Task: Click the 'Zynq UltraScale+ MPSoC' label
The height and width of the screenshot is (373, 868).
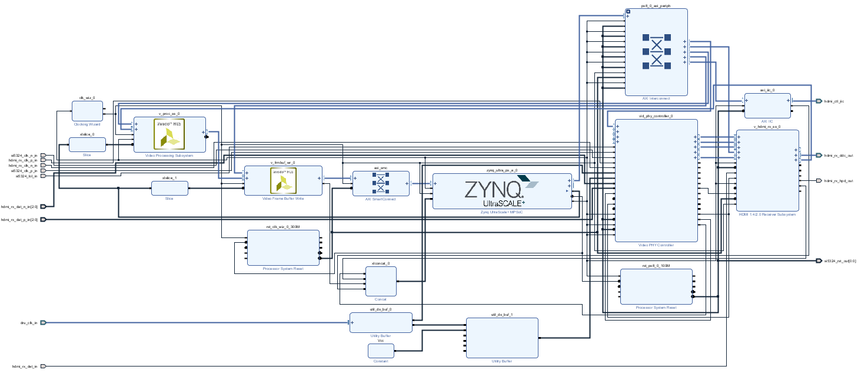Action: click(x=502, y=212)
